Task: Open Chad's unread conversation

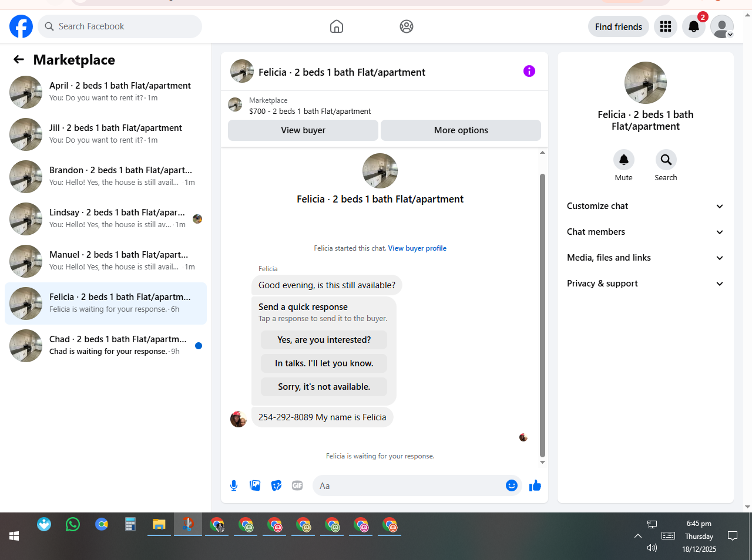Action: tap(106, 346)
